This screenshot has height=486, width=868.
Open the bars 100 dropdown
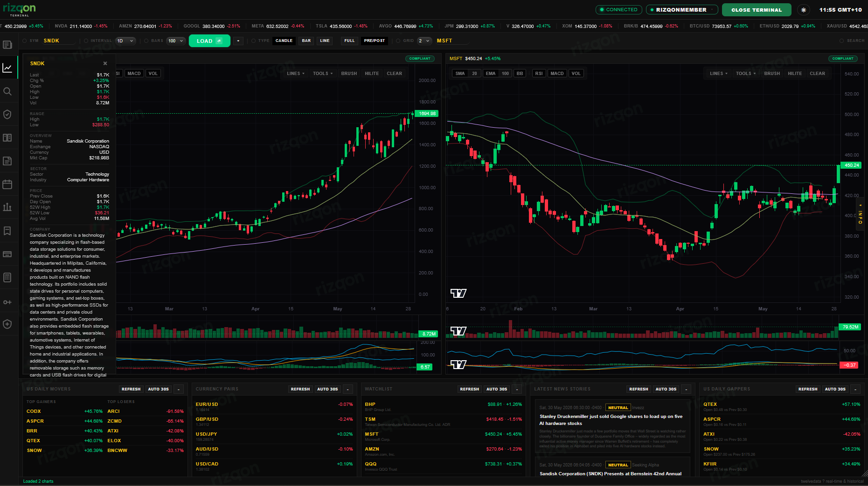[176, 41]
